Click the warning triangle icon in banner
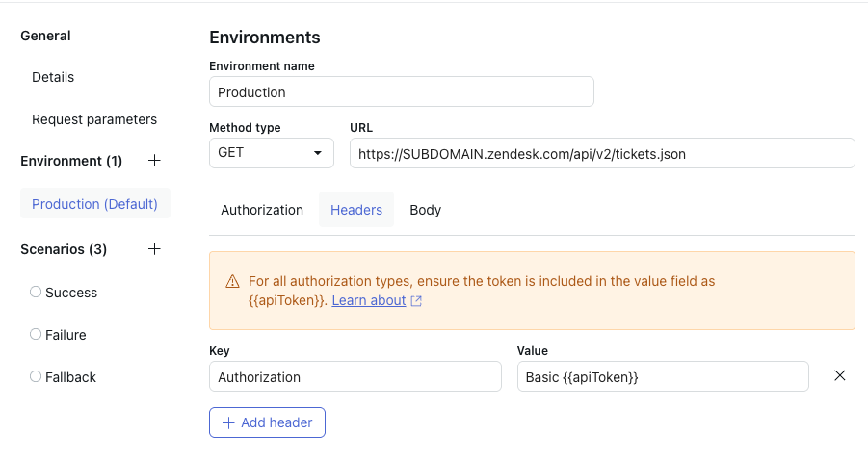This screenshot has width=868, height=460. [232, 282]
